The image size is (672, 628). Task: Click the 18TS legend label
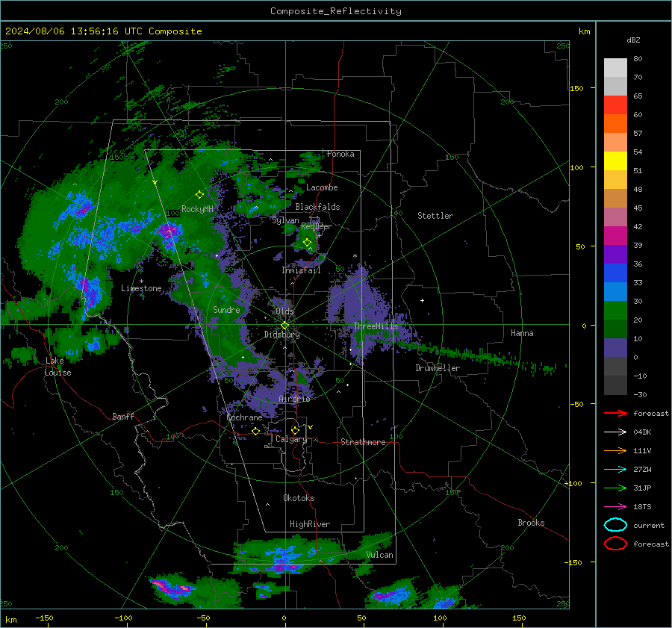point(642,507)
